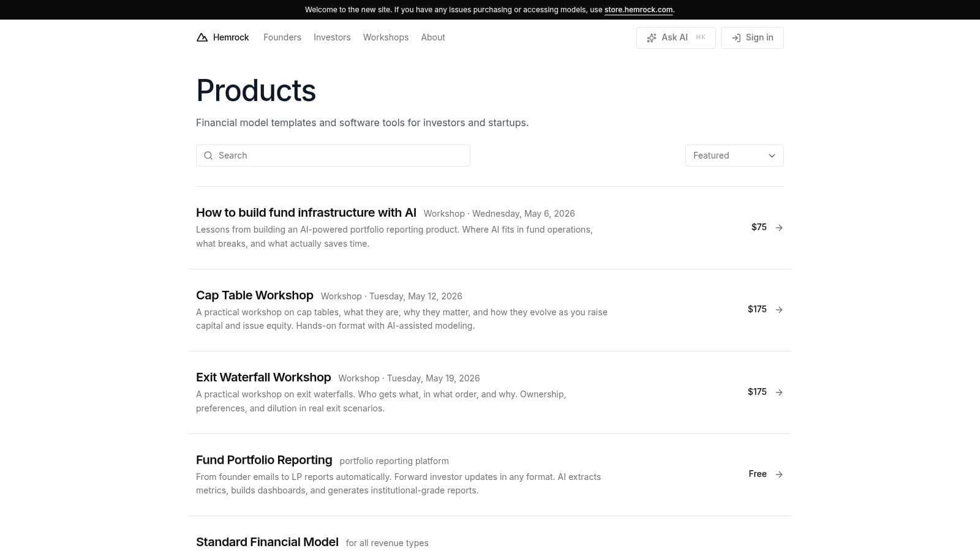The image size is (980, 551).
Task: Open the About page from the nav
Action: point(433,37)
